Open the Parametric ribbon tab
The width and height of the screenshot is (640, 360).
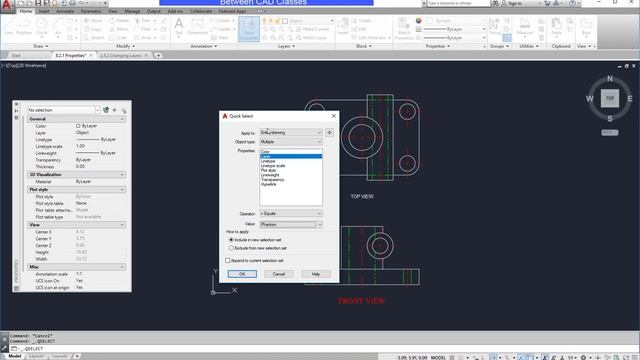coord(91,11)
